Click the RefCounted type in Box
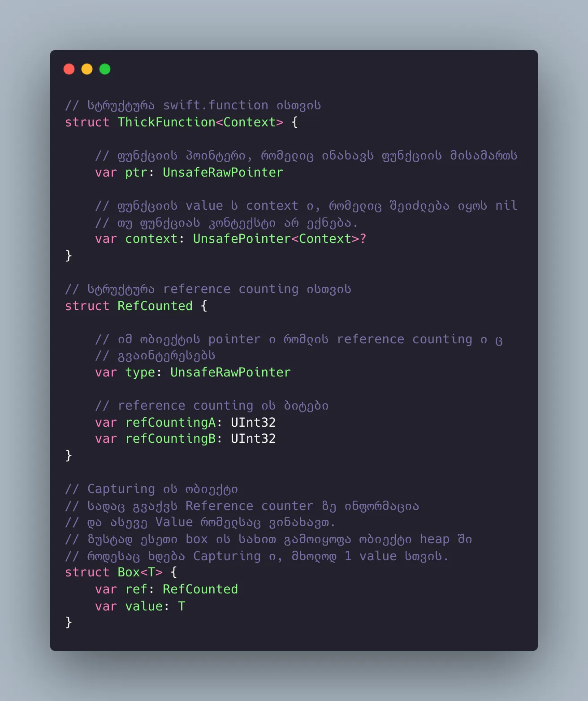 200,589
